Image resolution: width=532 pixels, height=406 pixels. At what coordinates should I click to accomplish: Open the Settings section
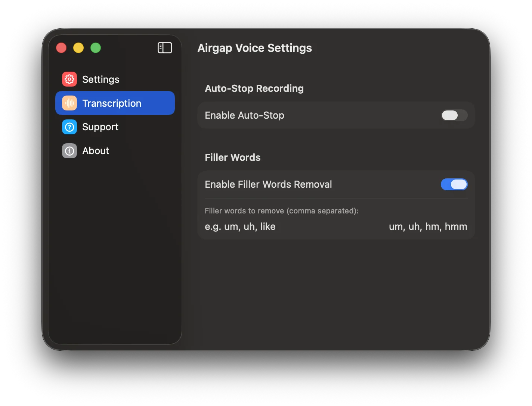[100, 79]
